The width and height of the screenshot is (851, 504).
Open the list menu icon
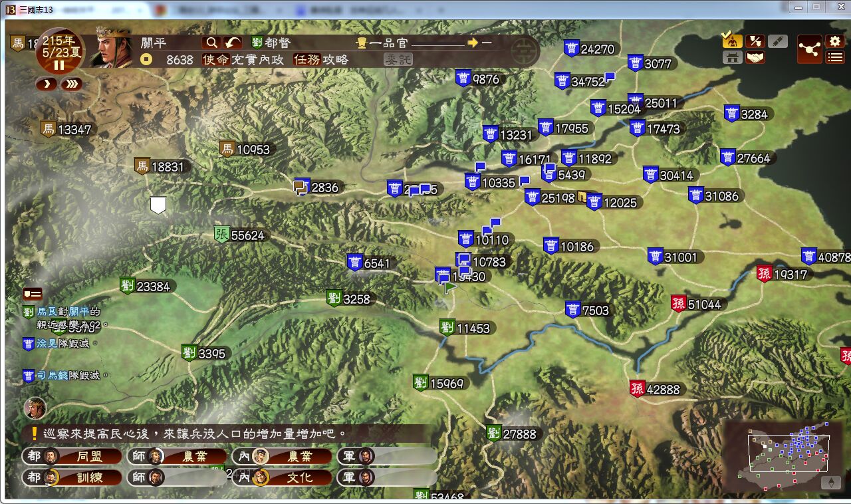click(x=834, y=57)
